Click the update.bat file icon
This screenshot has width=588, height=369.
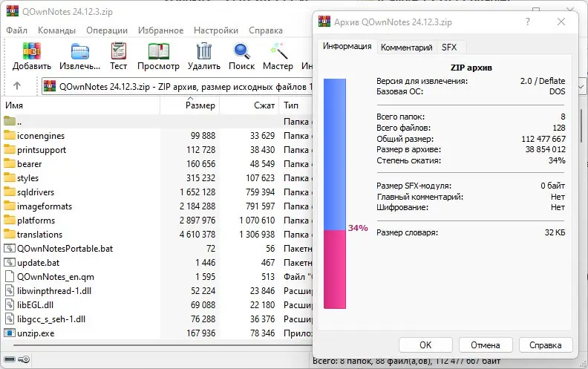(10, 263)
